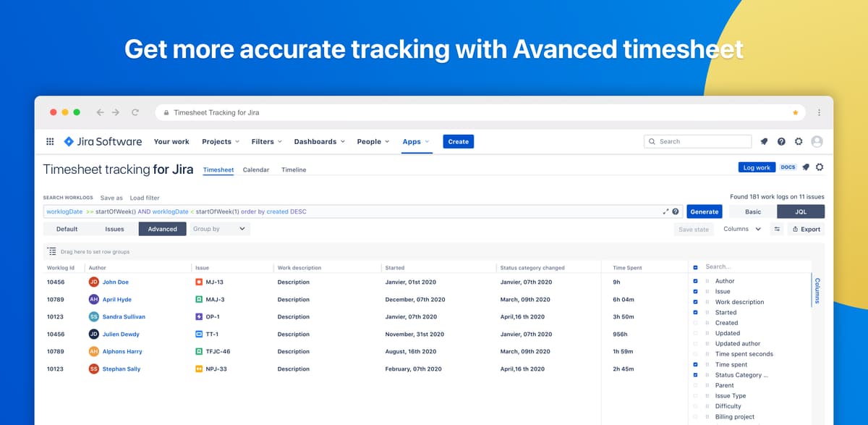Viewport: 868px width, 425px height.
Task: Open the Dashboards dropdown menu
Action: tap(319, 142)
